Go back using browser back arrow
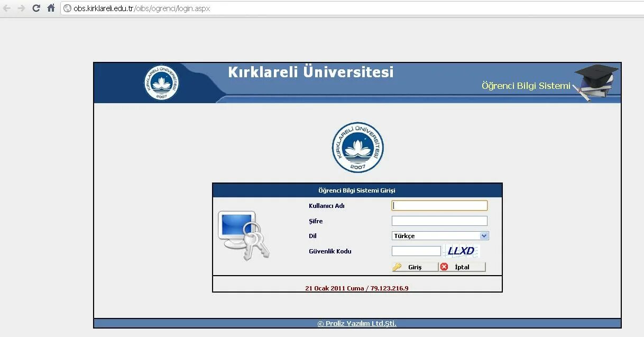644x337 pixels. coord(7,8)
